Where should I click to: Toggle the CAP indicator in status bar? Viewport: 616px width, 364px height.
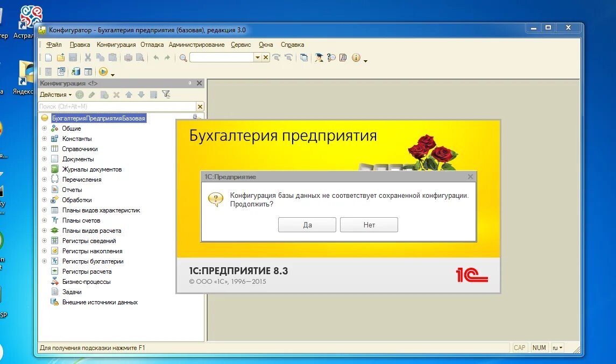pos(519,347)
